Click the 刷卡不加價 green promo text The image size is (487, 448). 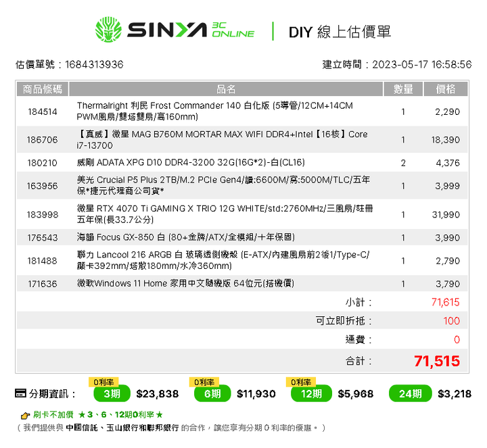53,414
